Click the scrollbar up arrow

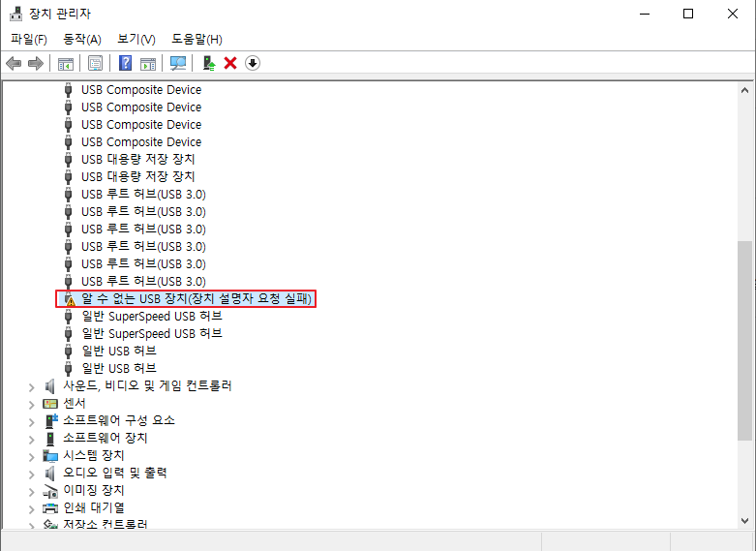coord(744,90)
